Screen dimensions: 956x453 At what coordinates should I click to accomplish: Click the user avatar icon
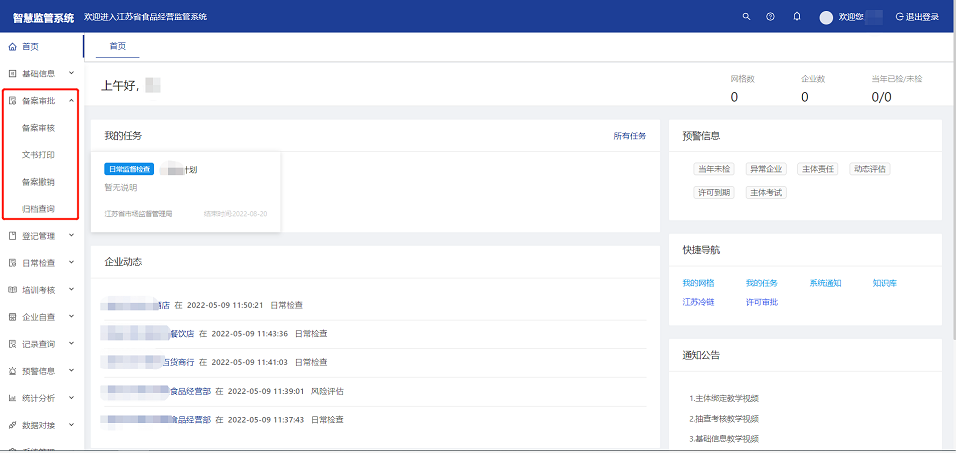point(826,17)
